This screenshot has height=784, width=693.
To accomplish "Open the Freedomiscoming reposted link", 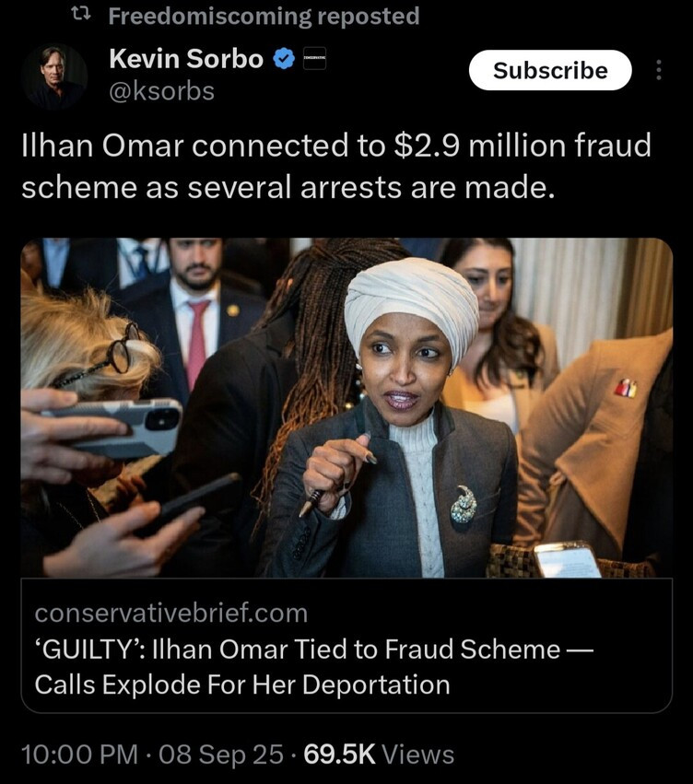I will tap(264, 16).
